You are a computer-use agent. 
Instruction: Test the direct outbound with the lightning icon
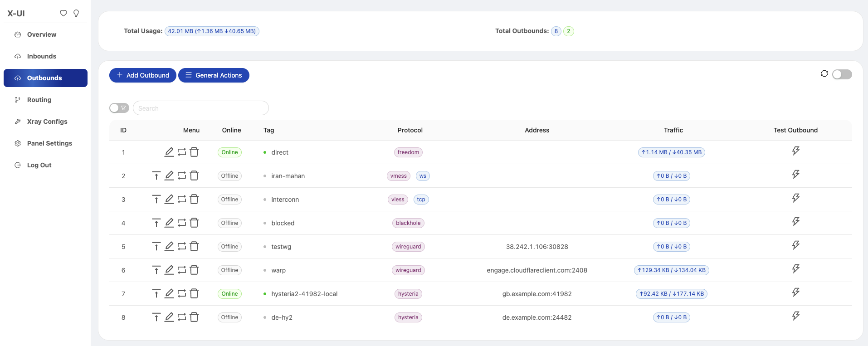coord(796,151)
